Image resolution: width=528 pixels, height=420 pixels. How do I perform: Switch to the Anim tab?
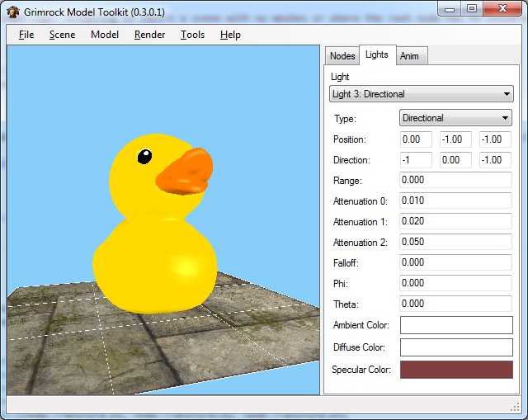410,56
